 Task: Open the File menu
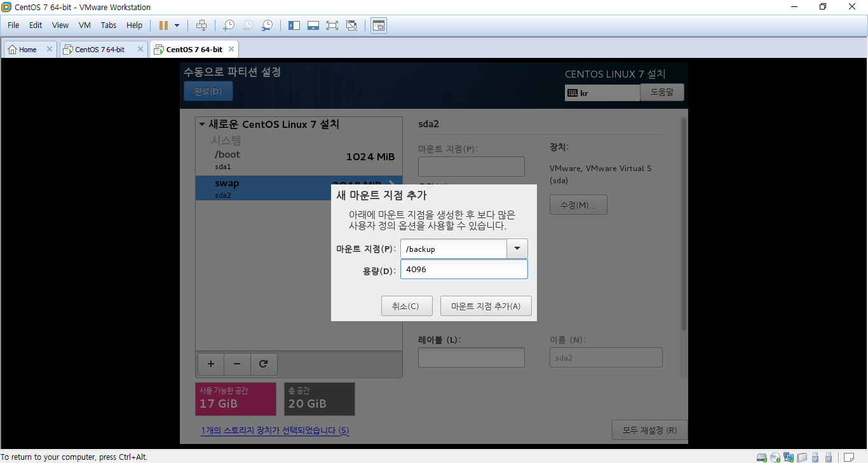pos(13,25)
